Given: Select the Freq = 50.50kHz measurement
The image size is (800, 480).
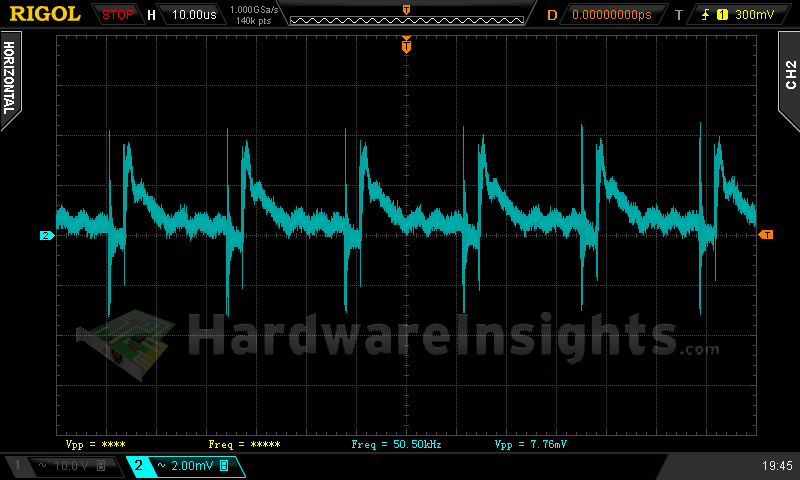Looking at the screenshot, I should tap(396, 443).
